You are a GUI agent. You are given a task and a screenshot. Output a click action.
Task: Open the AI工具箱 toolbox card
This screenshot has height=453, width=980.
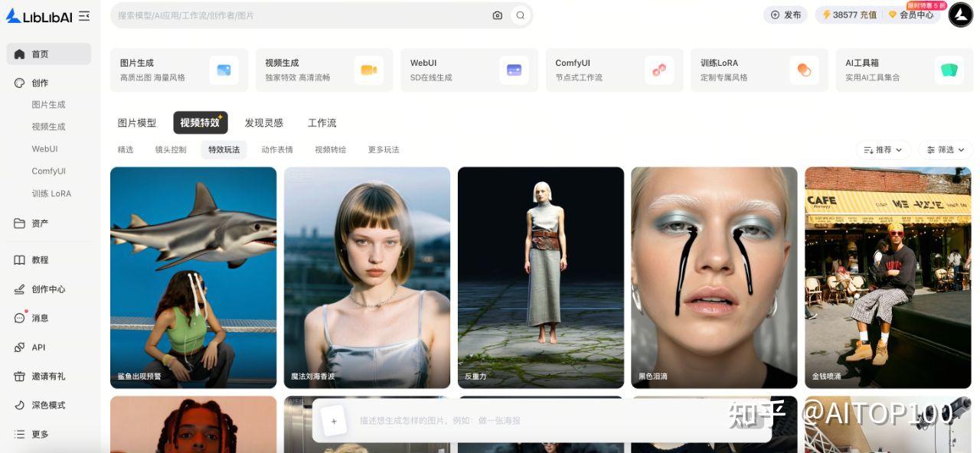(x=903, y=70)
